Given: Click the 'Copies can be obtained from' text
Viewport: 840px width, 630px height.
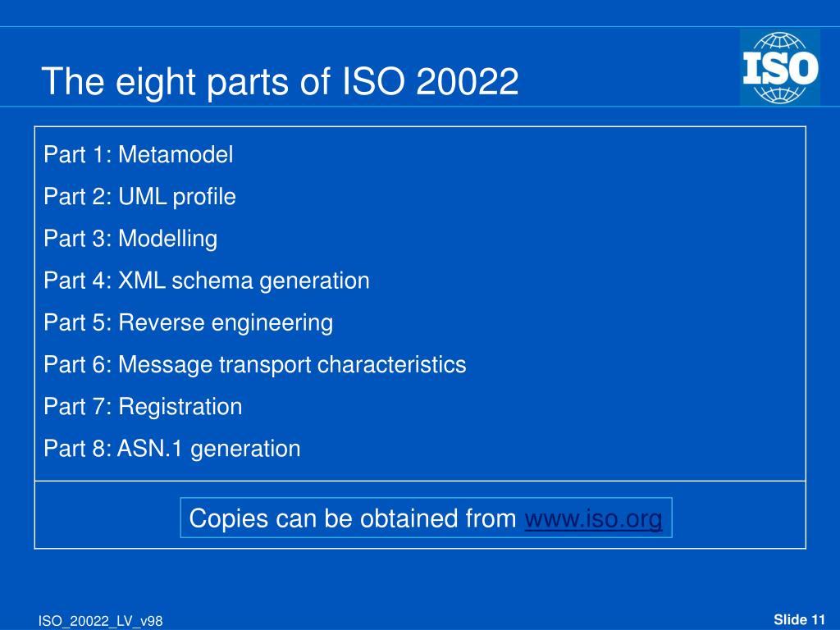Looking at the screenshot, I should pyautogui.click(x=353, y=518).
